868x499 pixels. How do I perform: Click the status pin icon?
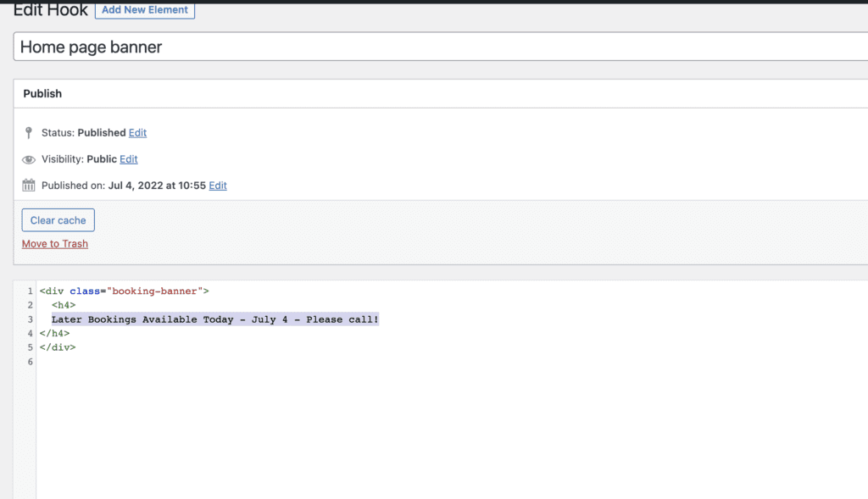(x=29, y=133)
